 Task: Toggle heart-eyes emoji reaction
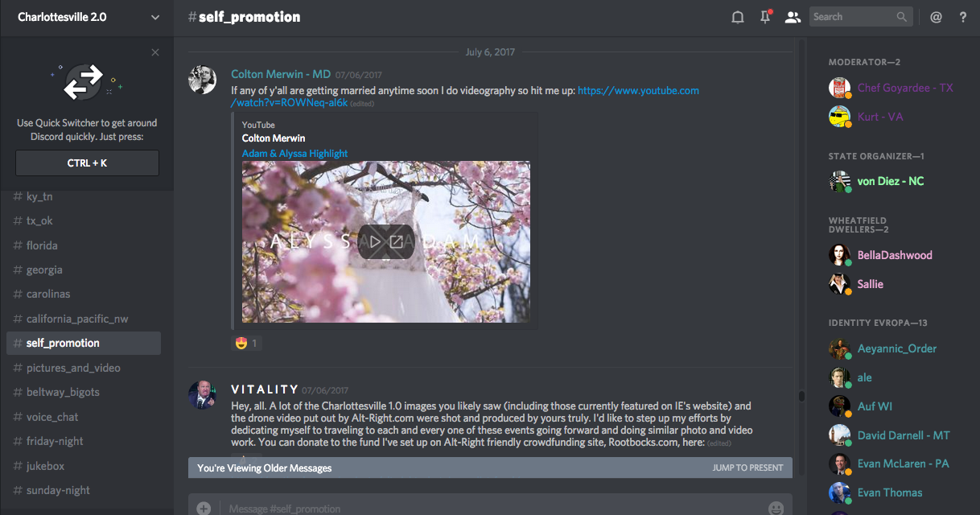246,344
